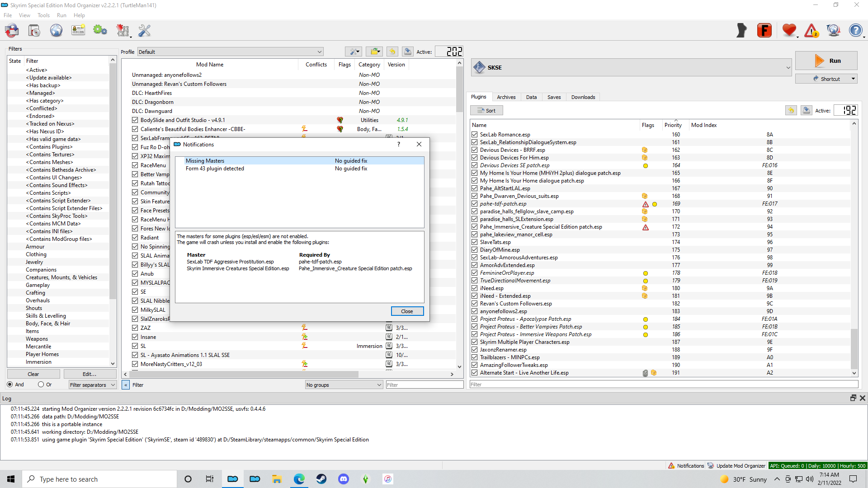Toggle SexLab Romance.esp plugin checkbox
This screenshot has height=488, width=868.
pyautogui.click(x=474, y=135)
